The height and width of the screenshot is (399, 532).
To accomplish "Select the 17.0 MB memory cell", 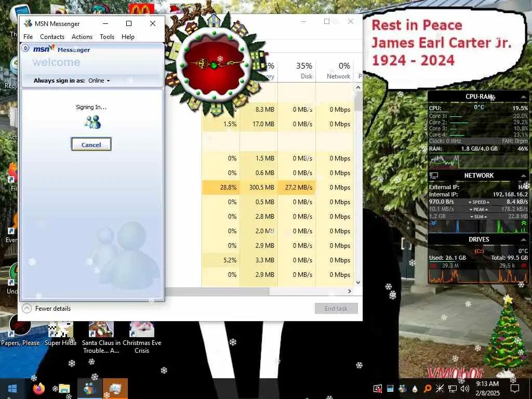I will pos(259,124).
